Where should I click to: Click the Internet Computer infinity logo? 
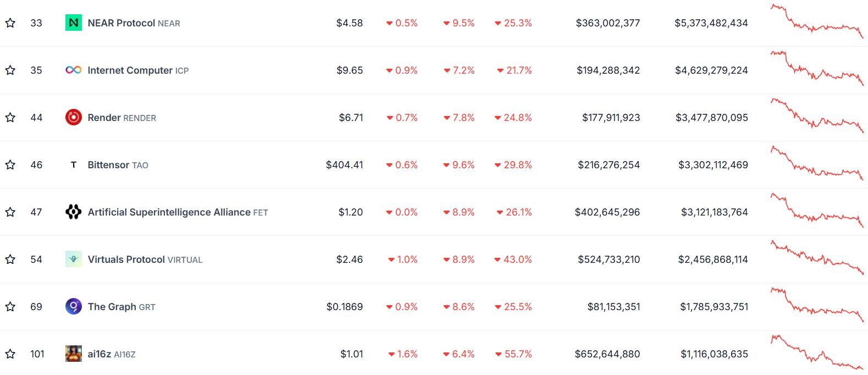(74, 70)
